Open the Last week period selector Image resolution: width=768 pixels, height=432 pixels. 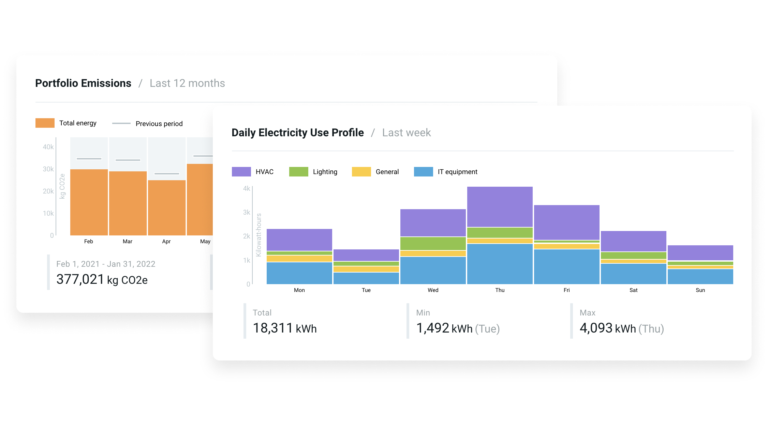[406, 132]
